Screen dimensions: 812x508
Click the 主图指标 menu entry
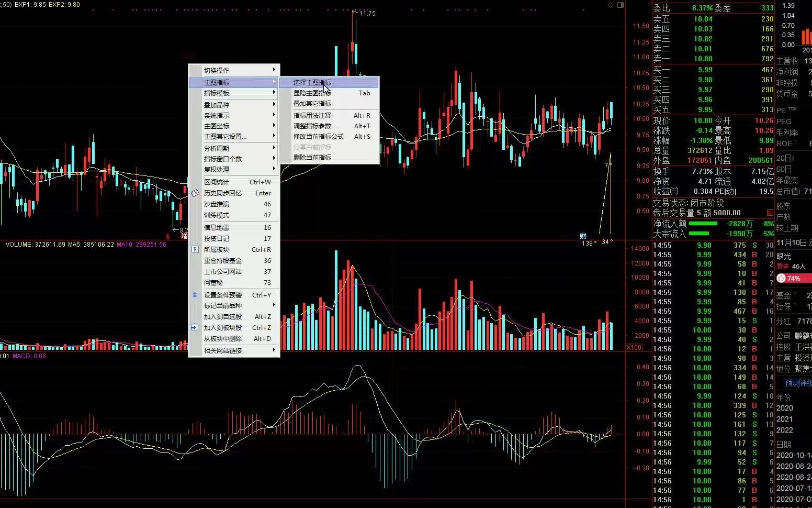pos(234,83)
